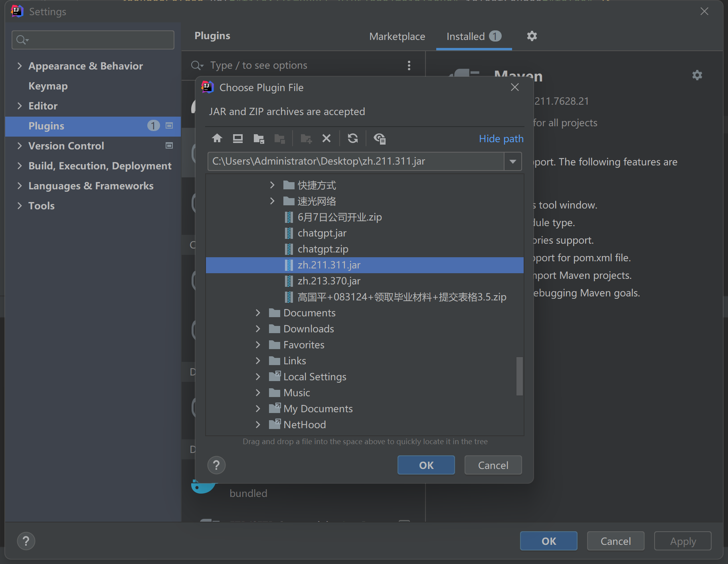Expand the Music folder

(x=258, y=392)
